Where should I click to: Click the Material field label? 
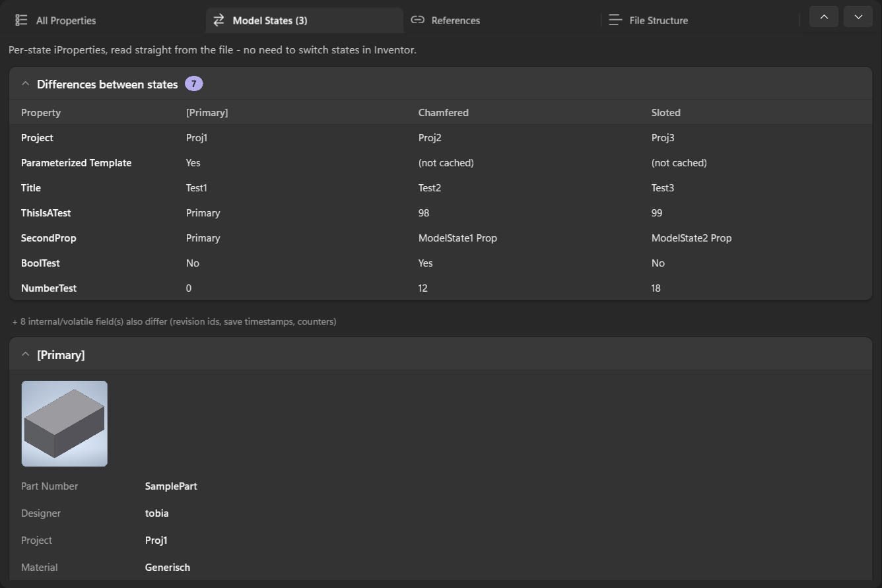[x=40, y=568]
